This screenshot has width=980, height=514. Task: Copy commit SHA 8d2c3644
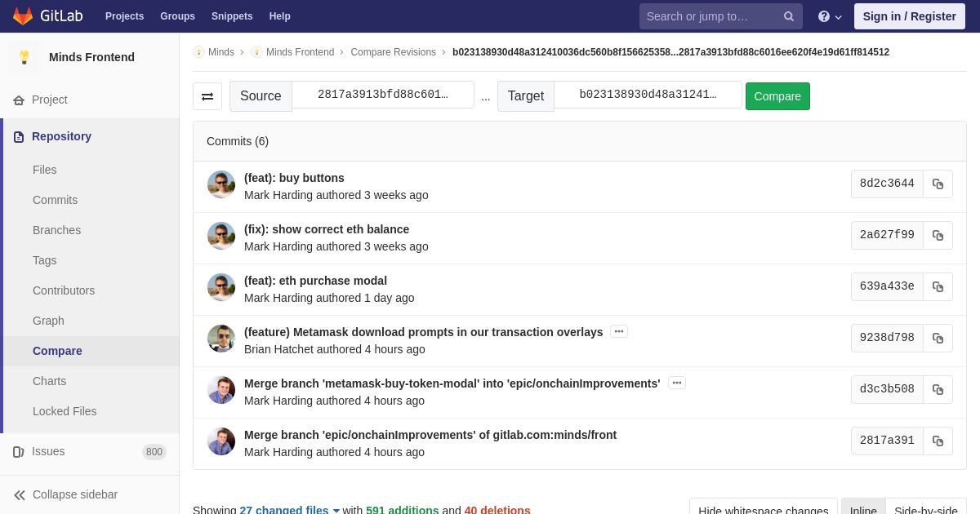(938, 184)
